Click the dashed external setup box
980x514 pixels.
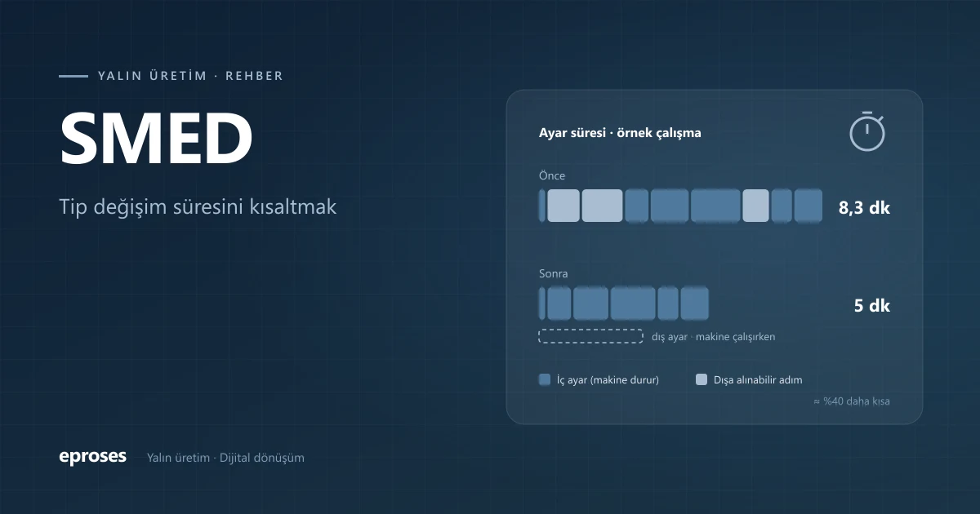pos(590,336)
